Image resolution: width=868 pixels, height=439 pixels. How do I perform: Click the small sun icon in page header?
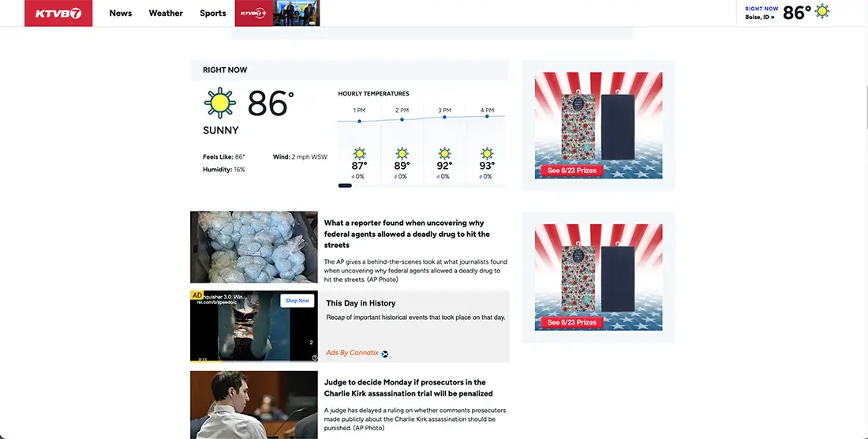coord(822,11)
